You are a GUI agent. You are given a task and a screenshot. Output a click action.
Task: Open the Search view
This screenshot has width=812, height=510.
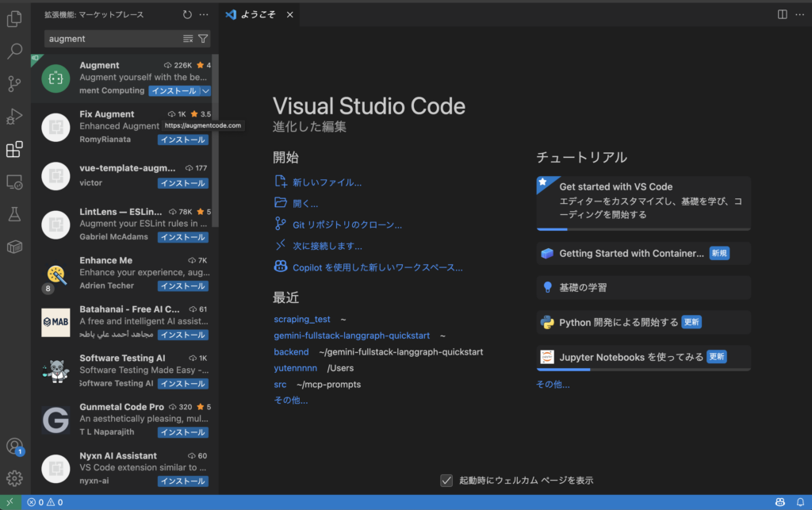[14, 51]
